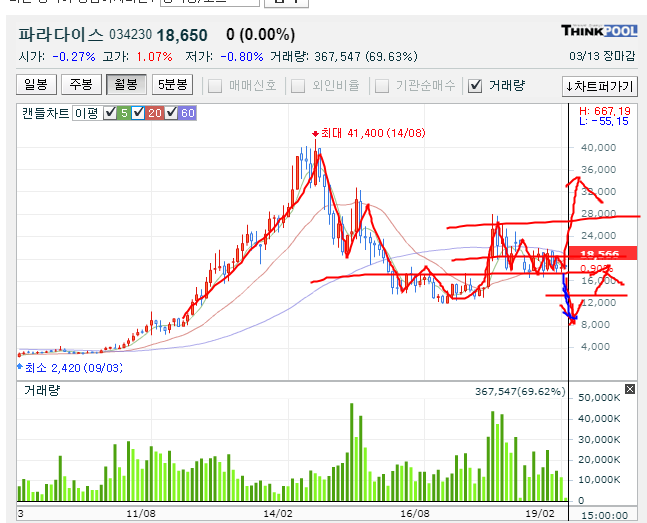Click the 14/02 date axis label
Image resolution: width=647 pixels, height=523 pixels.
coord(278,513)
